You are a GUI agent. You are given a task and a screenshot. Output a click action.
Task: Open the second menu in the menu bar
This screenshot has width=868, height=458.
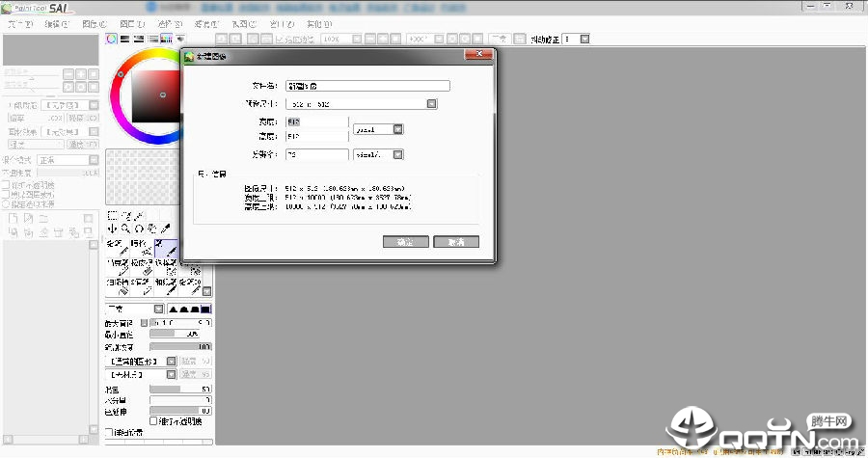(x=57, y=23)
